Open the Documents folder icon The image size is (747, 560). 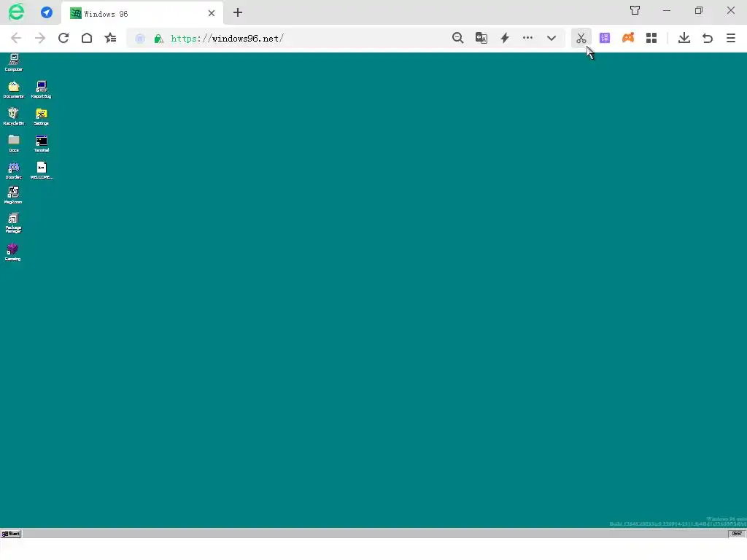click(14, 90)
